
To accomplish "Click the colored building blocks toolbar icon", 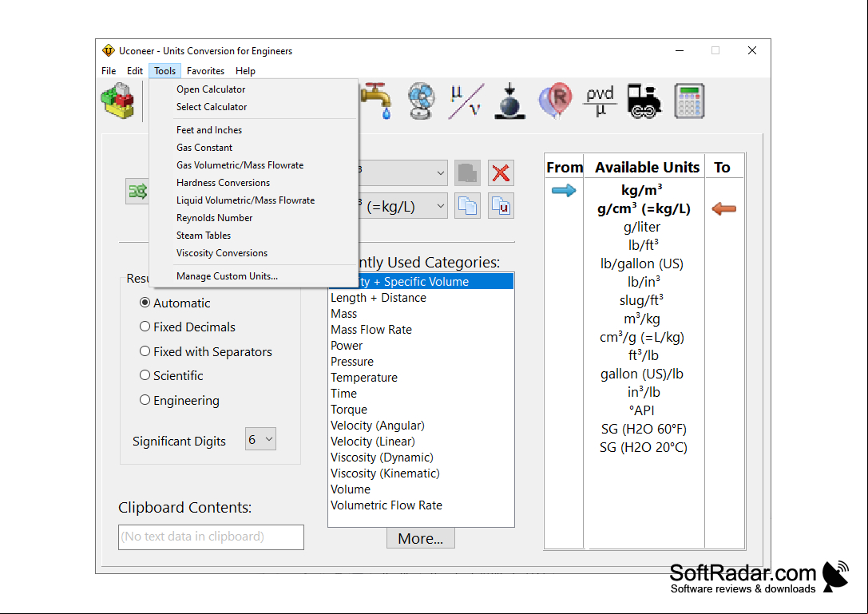I will coord(118,101).
